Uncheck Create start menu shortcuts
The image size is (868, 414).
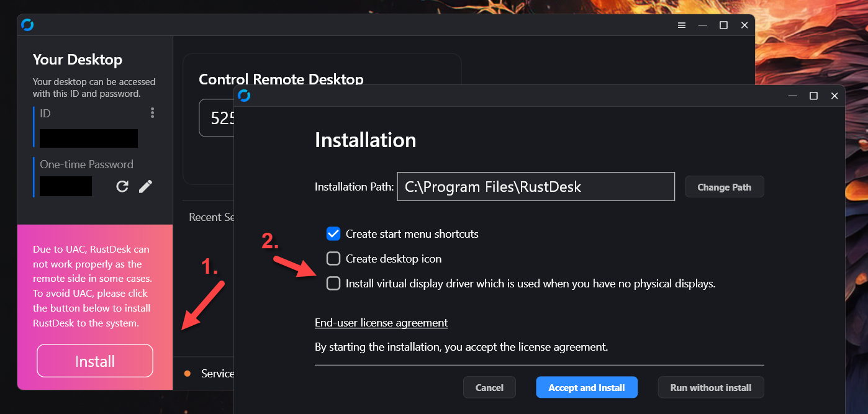pos(333,234)
